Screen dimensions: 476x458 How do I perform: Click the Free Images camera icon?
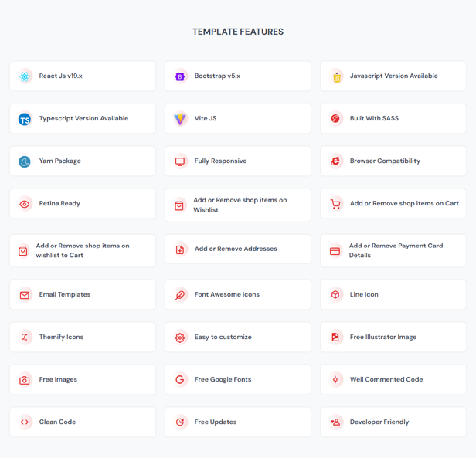(25, 380)
